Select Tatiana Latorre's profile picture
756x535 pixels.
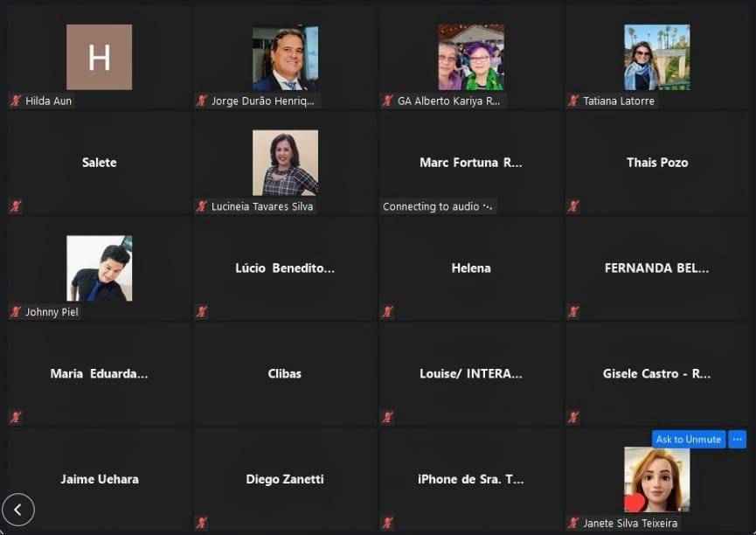(657, 58)
